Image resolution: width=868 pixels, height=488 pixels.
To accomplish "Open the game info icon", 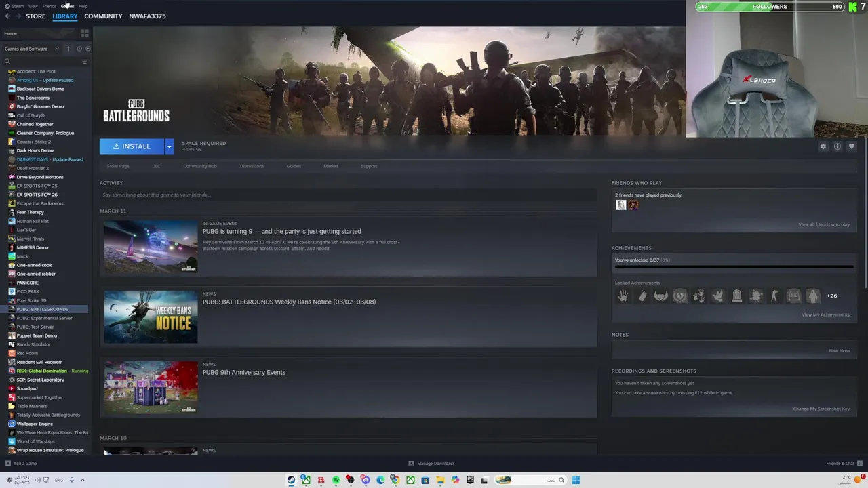I will (837, 146).
